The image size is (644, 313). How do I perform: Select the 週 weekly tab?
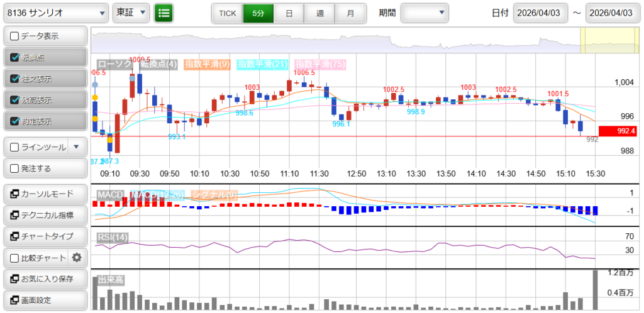319,13
